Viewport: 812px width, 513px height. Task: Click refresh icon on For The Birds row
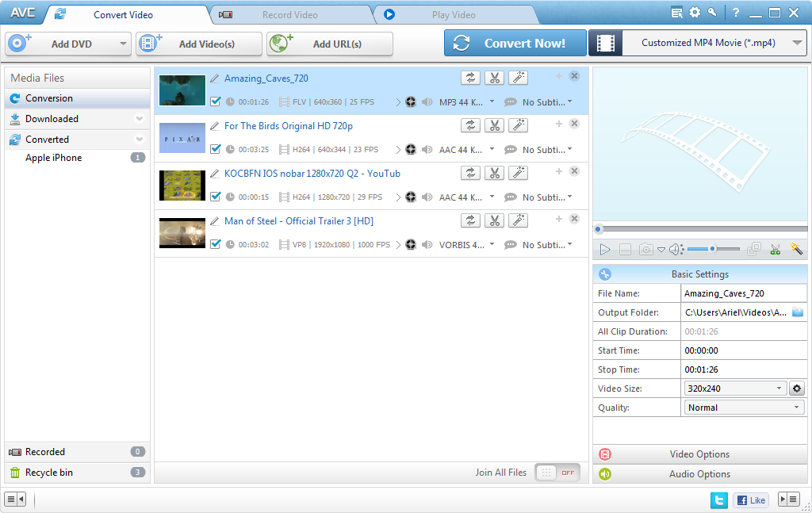(470, 126)
